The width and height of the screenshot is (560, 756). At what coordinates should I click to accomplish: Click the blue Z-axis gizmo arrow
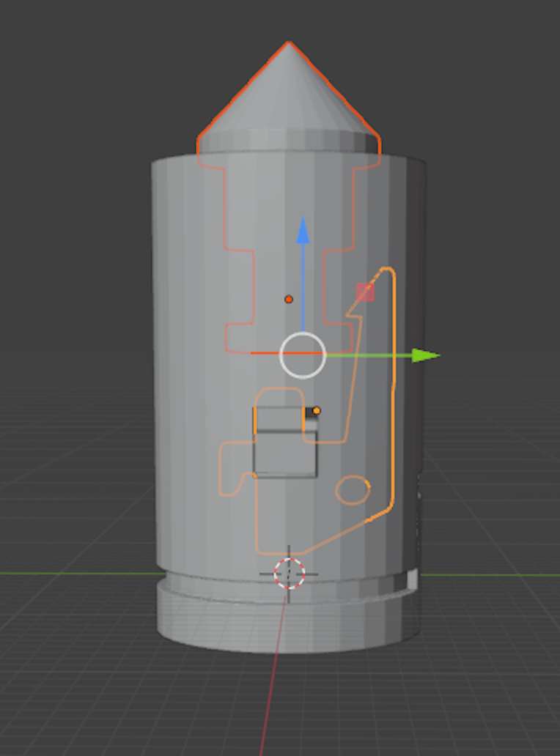click(303, 229)
